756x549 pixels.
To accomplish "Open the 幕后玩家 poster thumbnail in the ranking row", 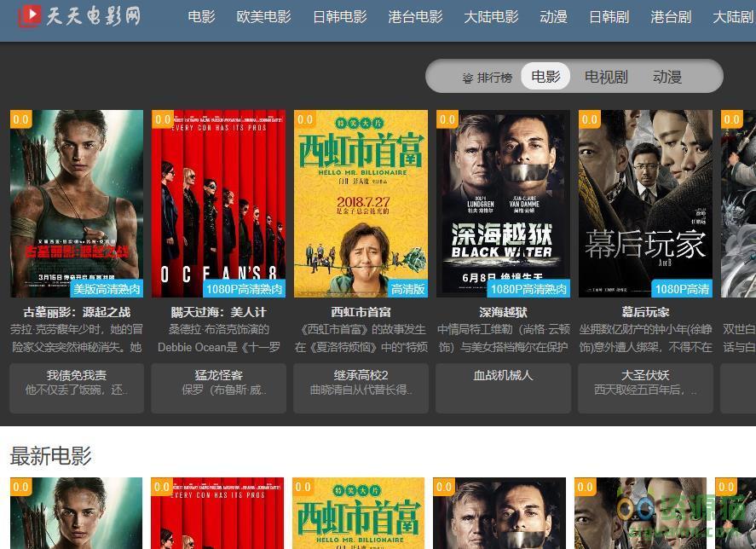I will coord(645,203).
